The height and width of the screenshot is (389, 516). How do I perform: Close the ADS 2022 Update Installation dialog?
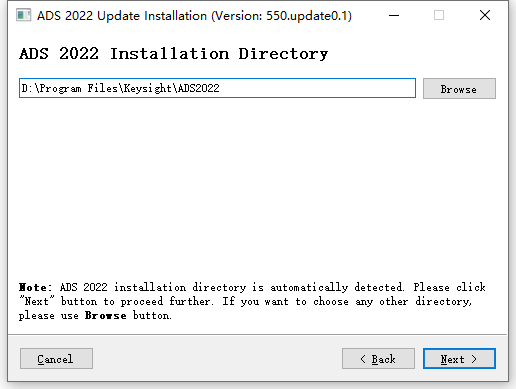pyautogui.click(x=485, y=15)
